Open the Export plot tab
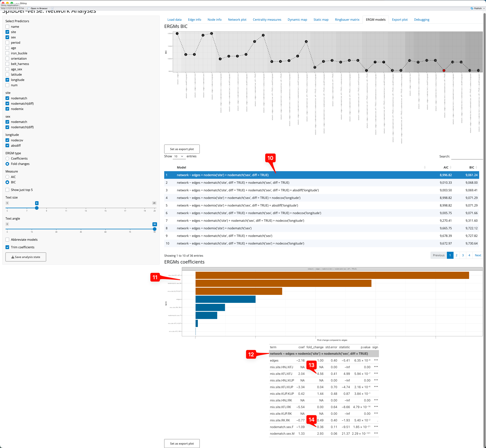The height and width of the screenshot is (448, 486). pyautogui.click(x=400, y=20)
